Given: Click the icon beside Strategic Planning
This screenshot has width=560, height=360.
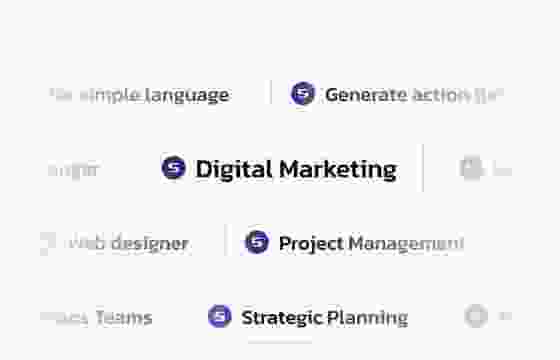Looking at the screenshot, I should [x=220, y=316].
